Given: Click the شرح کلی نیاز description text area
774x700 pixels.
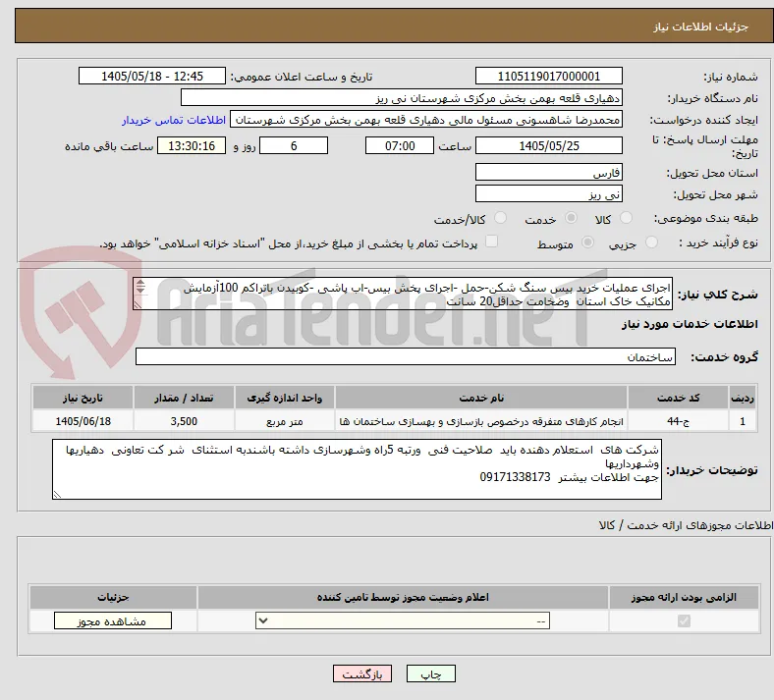Looking at the screenshot, I should pos(403,294).
